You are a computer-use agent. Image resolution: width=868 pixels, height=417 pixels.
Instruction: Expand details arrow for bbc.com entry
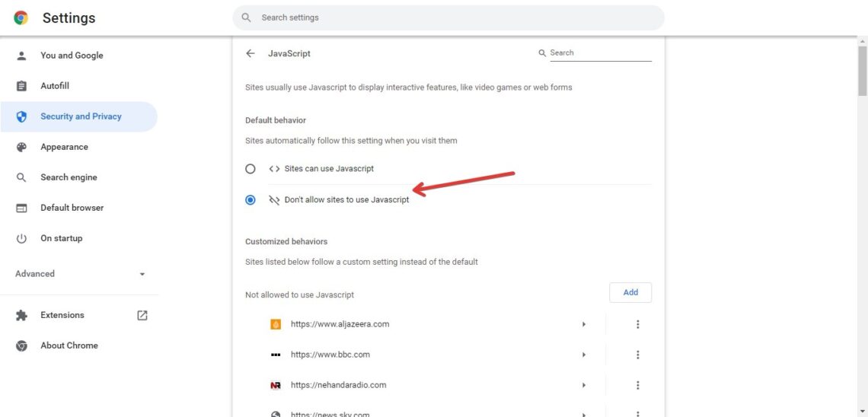[x=584, y=355]
